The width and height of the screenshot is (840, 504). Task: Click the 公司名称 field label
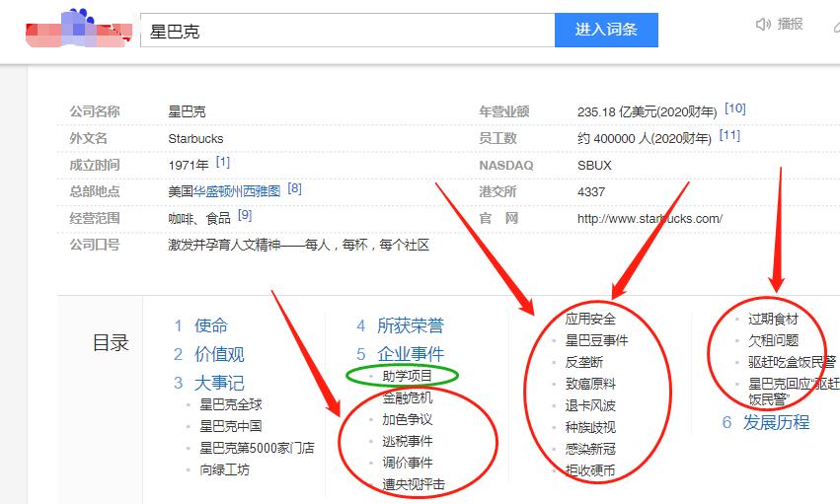[95, 111]
